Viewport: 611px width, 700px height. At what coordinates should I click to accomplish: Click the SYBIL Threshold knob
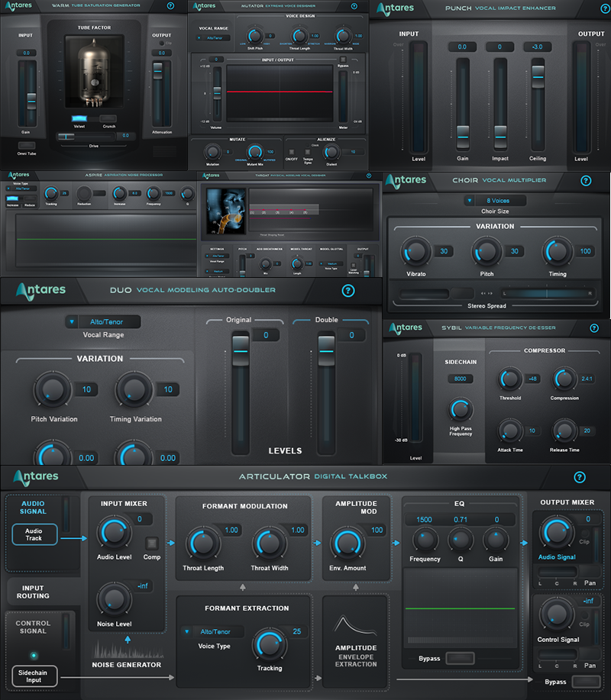point(509,379)
